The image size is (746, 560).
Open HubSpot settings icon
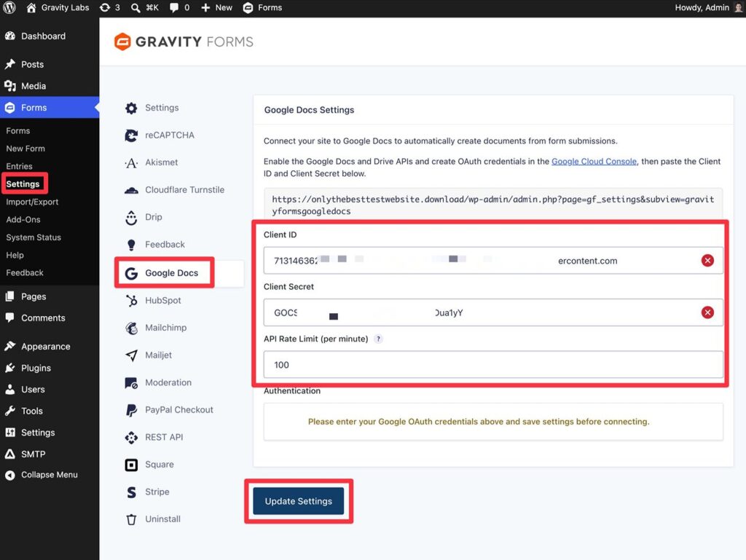(x=131, y=301)
